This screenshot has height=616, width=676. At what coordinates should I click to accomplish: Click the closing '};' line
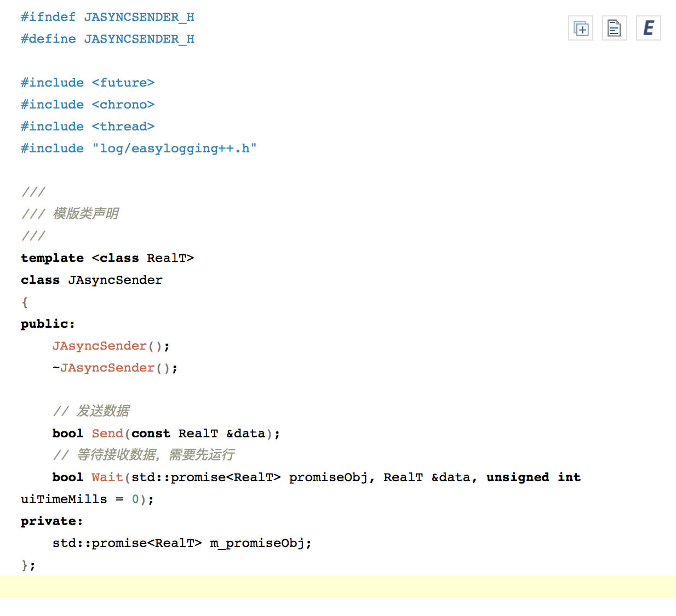[28, 565]
